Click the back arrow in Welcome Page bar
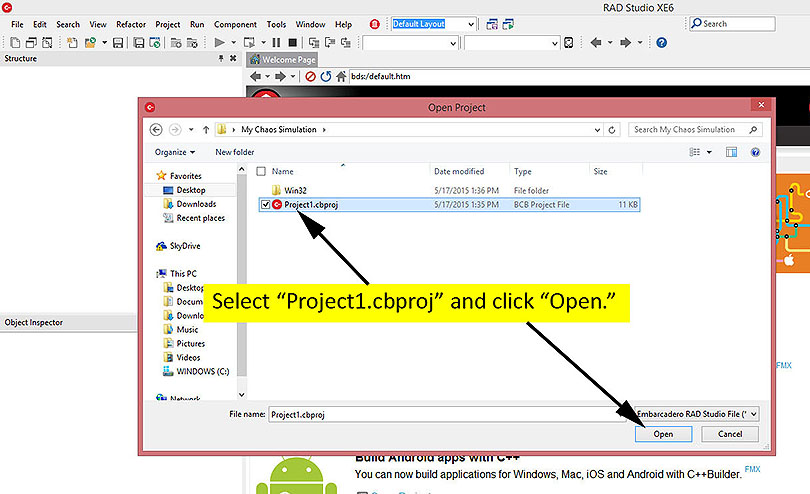810x494 pixels. 256,76
